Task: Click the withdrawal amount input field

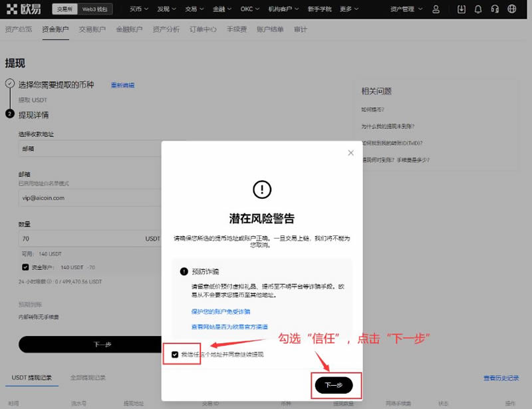Action: [80, 239]
